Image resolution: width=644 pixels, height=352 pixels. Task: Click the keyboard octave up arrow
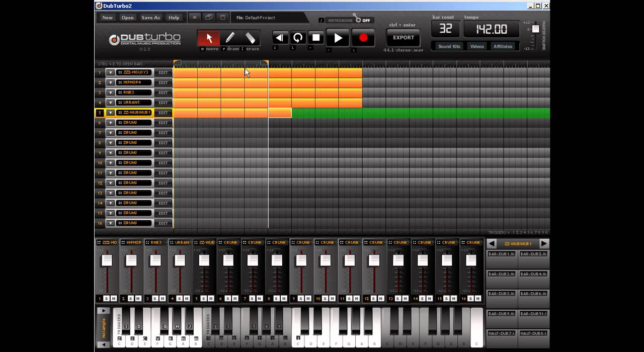pyautogui.click(x=103, y=311)
